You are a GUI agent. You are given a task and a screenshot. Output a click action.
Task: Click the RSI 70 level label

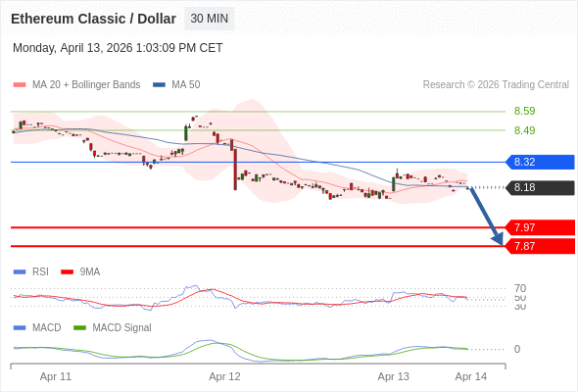click(x=520, y=288)
